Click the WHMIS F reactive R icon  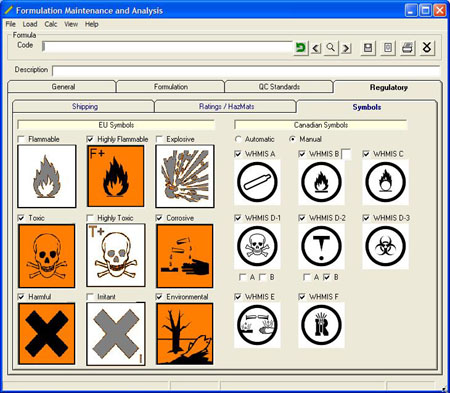pos(321,325)
